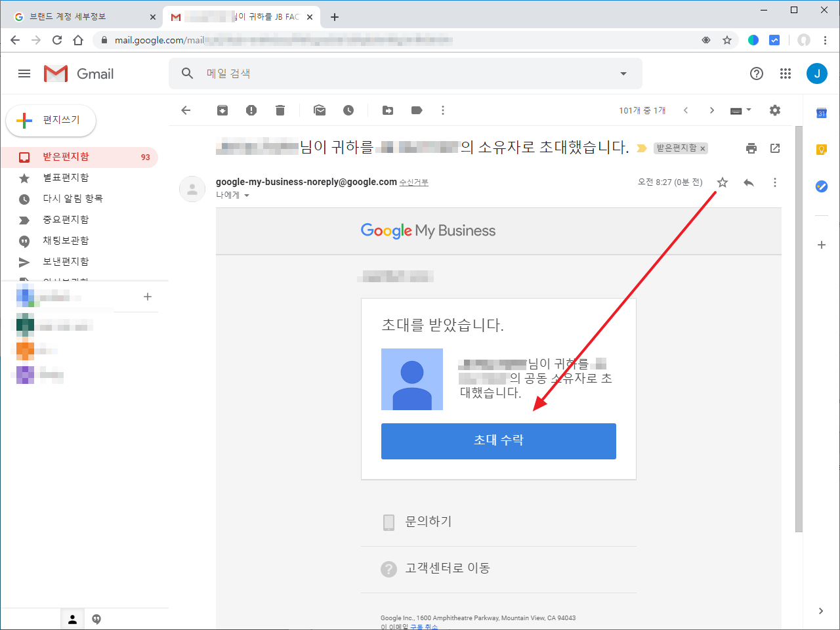This screenshot has height=630, width=840.
Task: Click into the mail search field
Action: click(x=407, y=73)
